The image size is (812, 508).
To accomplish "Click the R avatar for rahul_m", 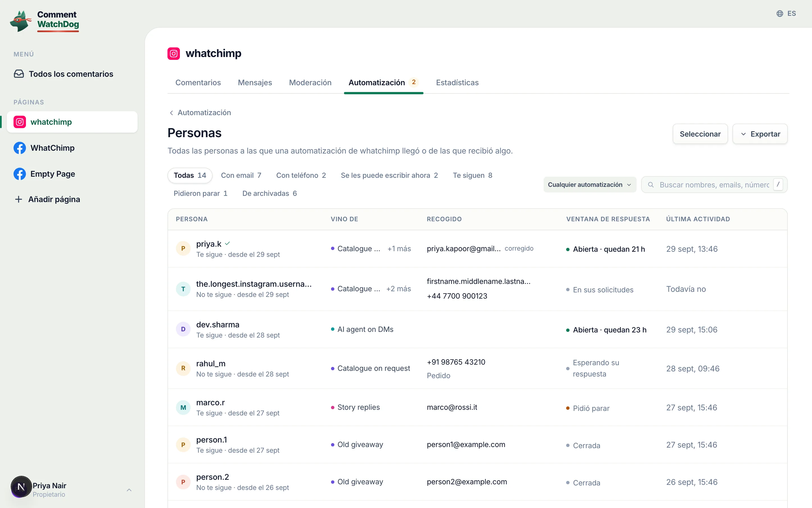I will point(183,368).
